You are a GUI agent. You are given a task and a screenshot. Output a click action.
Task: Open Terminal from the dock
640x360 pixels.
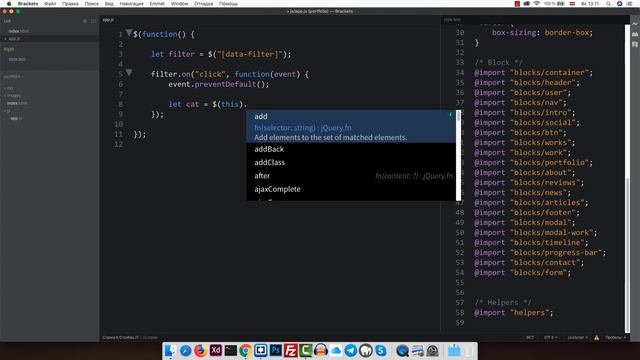(x=231, y=350)
